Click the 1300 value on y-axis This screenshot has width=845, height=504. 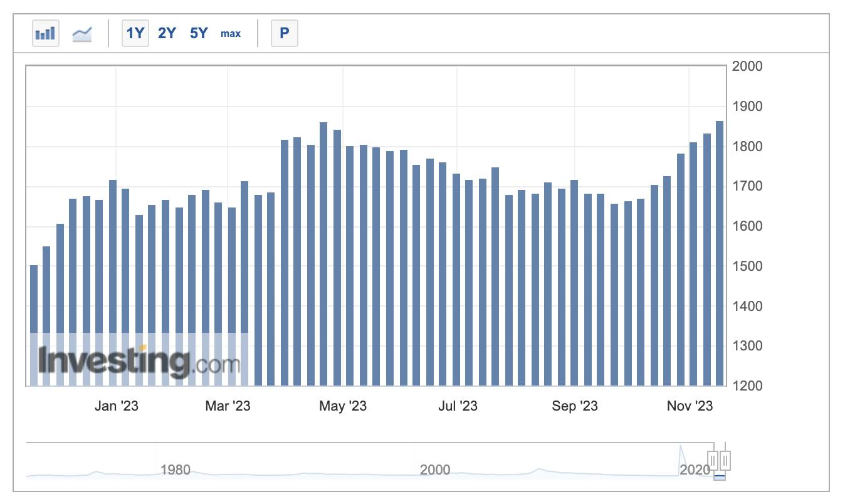click(x=747, y=346)
